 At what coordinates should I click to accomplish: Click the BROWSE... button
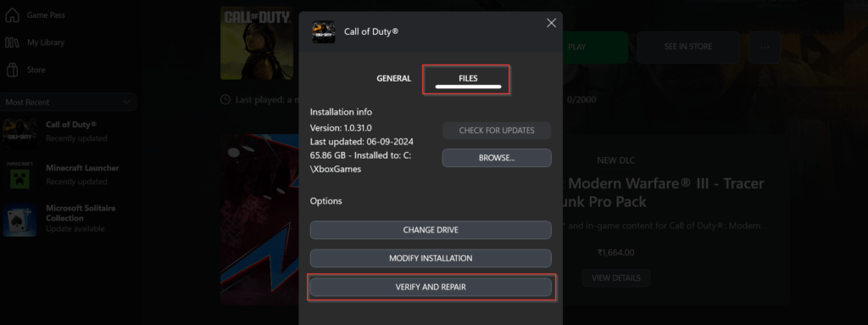[497, 158]
